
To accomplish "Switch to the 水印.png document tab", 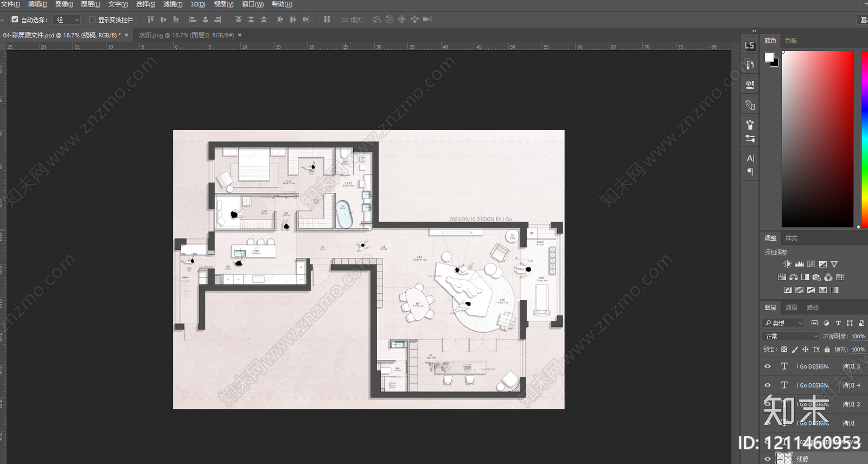I will coord(186,35).
